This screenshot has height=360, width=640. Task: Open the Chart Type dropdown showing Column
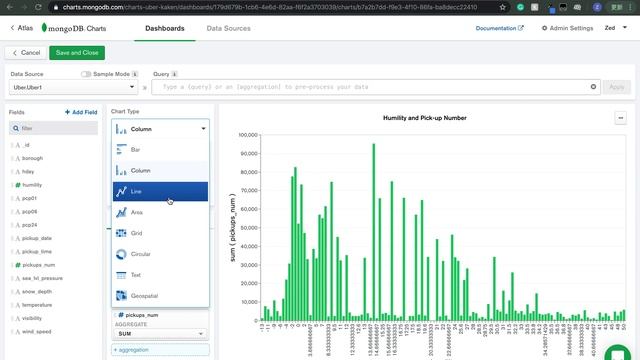pos(160,129)
